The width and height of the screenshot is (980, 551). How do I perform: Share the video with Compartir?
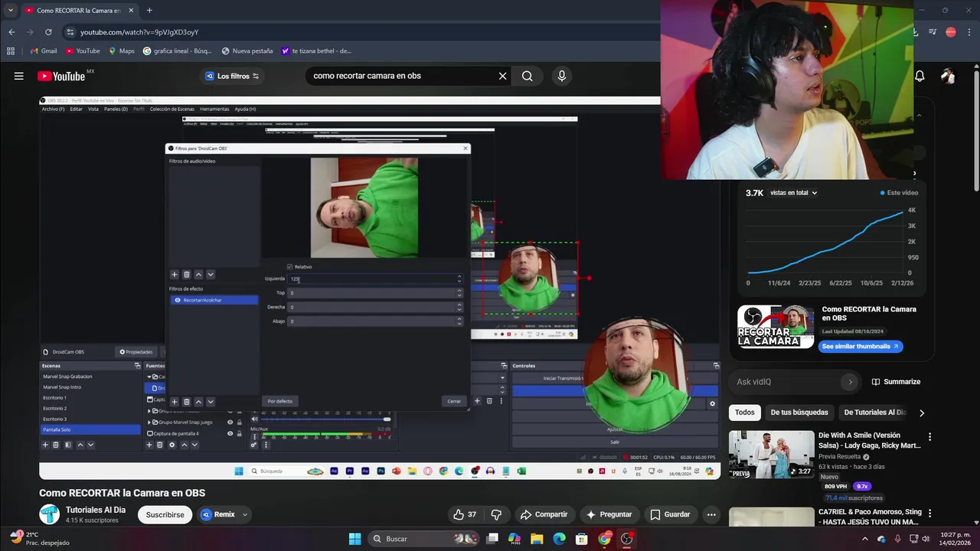(x=544, y=514)
